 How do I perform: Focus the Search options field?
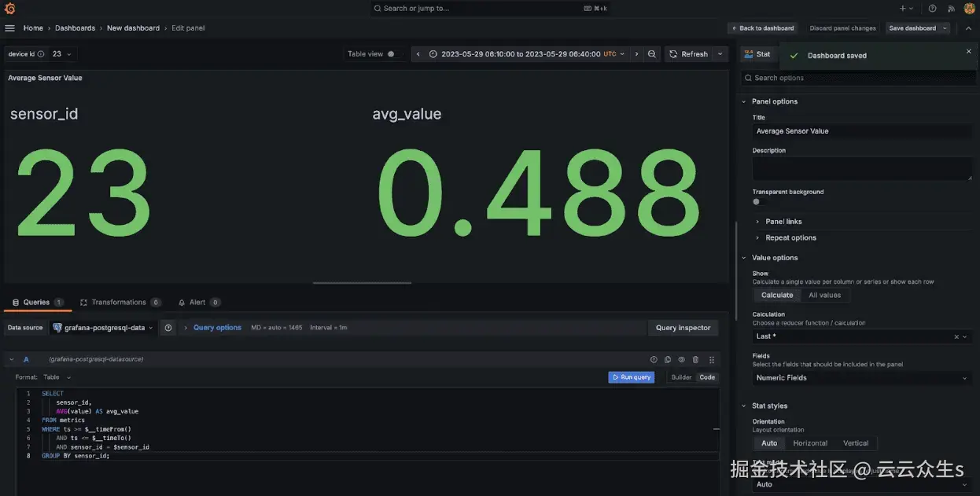tap(857, 78)
